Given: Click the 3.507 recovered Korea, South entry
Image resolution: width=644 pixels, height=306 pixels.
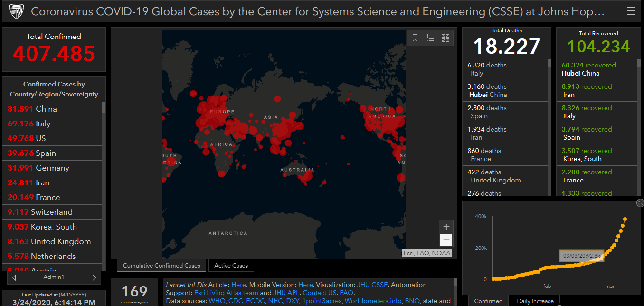Looking at the screenshot, I should click(597, 155).
